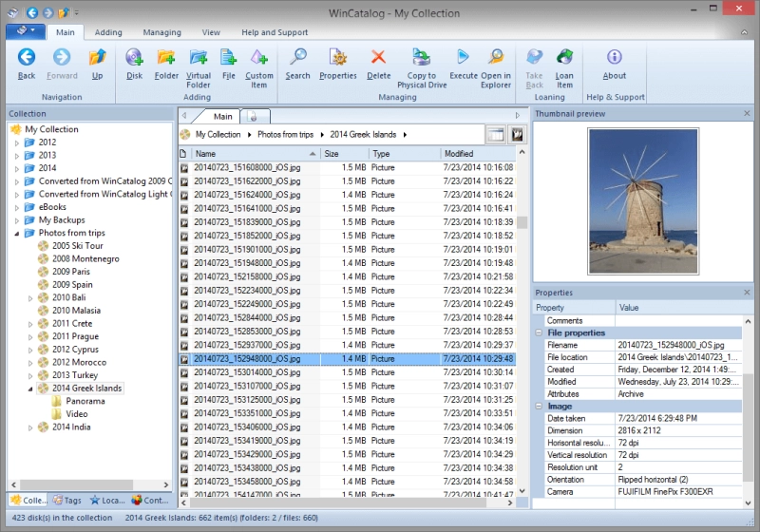Close the Properties panel
The height and width of the screenshot is (532, 760).
pyautogui.click(x=747, y=293)
